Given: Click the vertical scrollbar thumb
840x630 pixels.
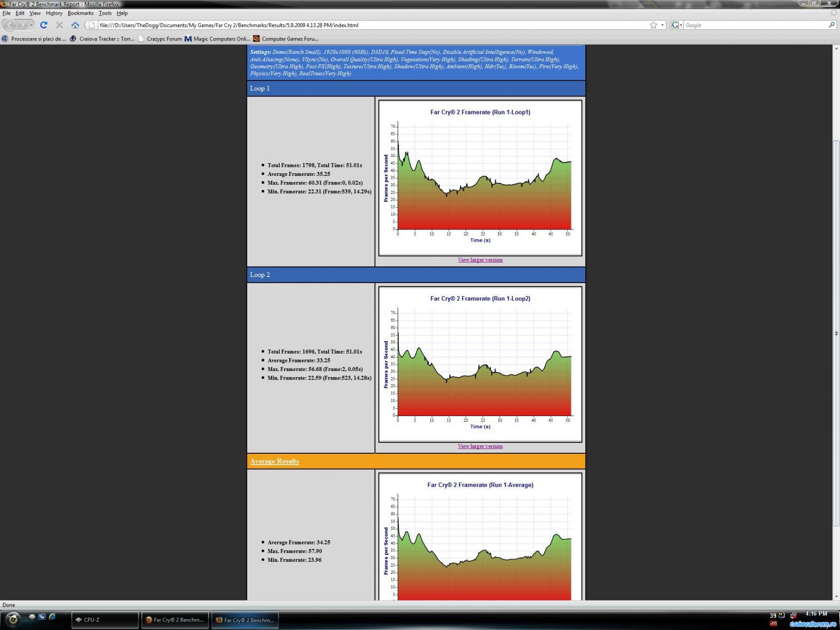Looking at the screenshot, I should (836, 333).
